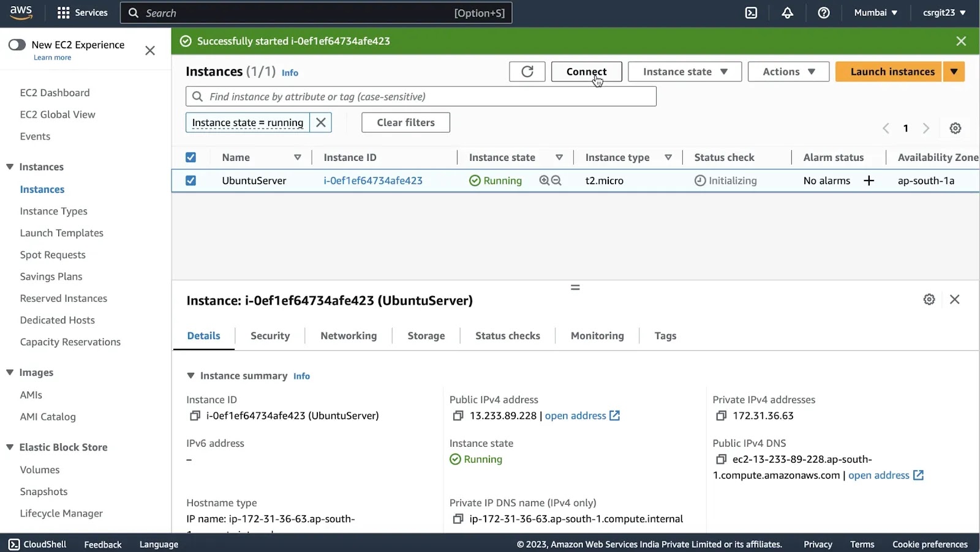This screenshot has width=980, height=552.
Task: Open table preferences gear icon
Action: pos(956,128)
